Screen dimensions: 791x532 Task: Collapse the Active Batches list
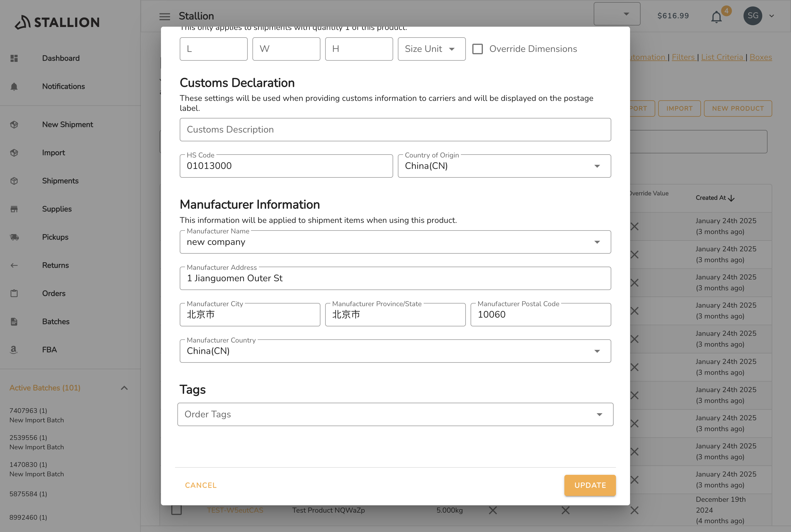pos(124,388)
